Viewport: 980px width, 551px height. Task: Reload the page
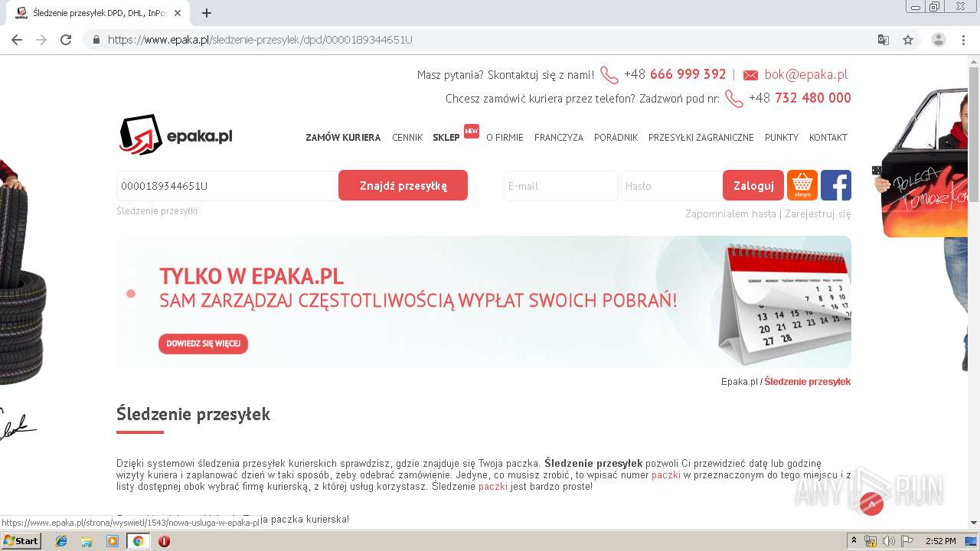pyautogui.click(x=66, y=40)
